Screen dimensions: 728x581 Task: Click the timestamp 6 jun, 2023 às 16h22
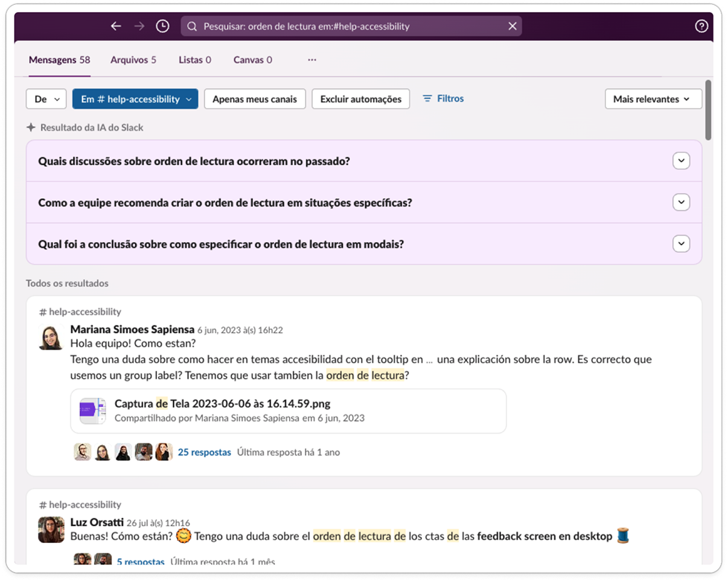click(240, 330)
